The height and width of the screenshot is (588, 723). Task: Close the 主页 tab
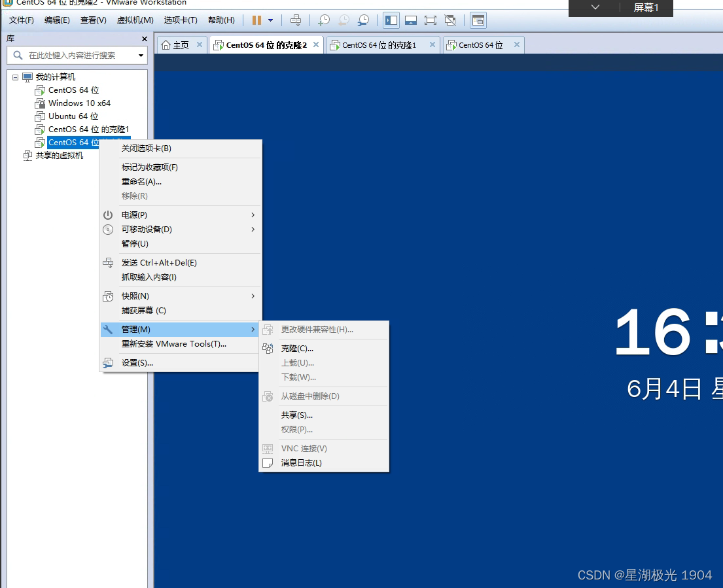click(199, 44)
